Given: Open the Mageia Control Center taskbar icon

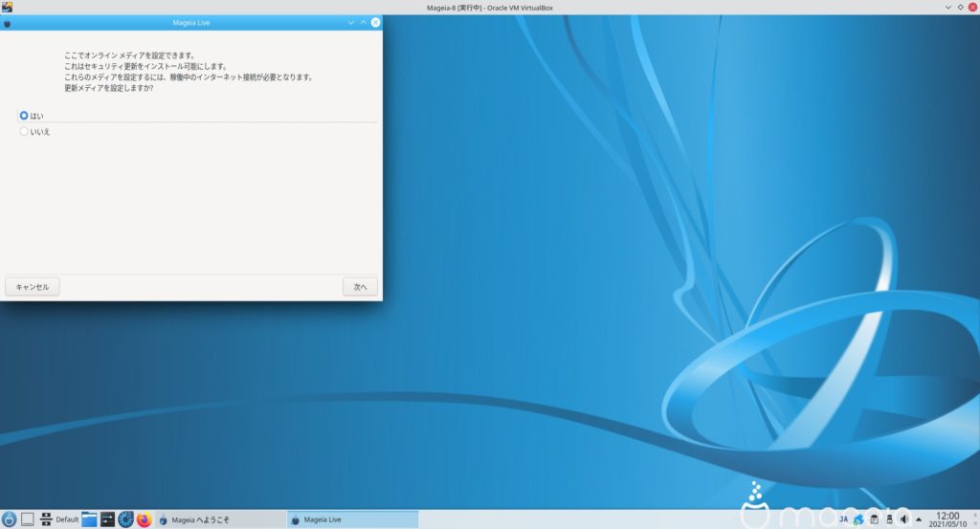Looking at the screenshot, I should (x=125, y=519).
